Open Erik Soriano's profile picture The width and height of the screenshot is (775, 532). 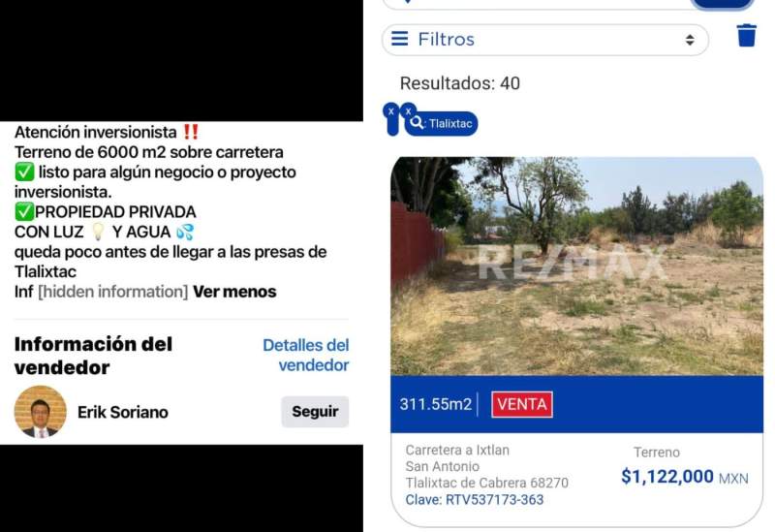(40, 412)
